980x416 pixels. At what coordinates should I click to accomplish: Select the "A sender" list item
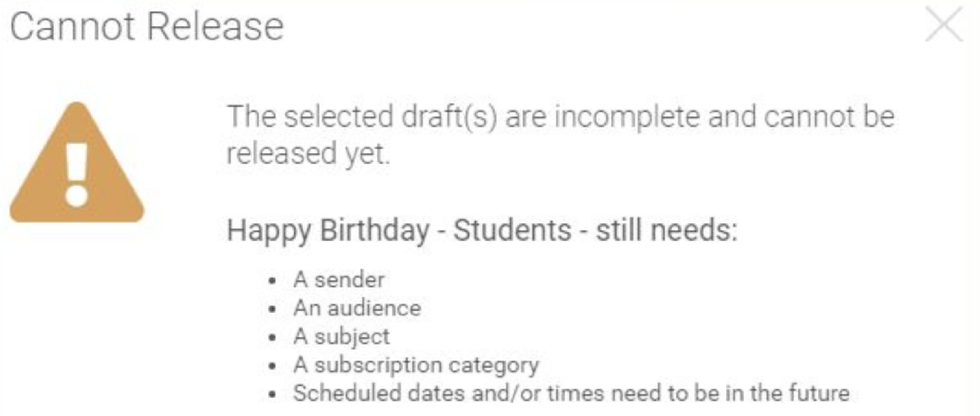[x=339, y=280]
